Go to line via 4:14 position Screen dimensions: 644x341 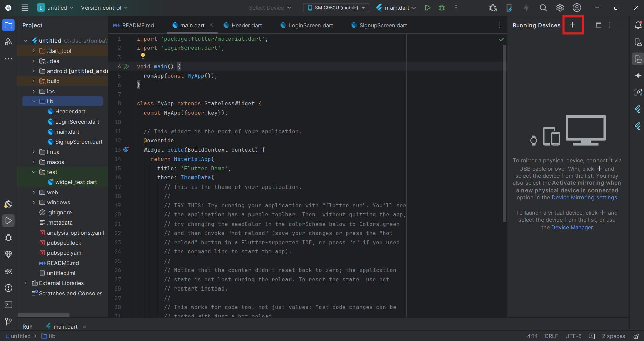(532, 336)
